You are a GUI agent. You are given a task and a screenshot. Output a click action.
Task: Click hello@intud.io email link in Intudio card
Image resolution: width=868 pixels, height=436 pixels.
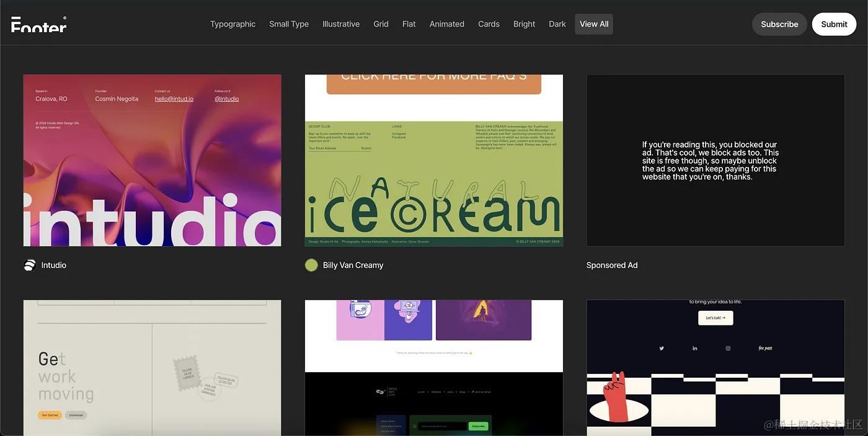[x=174, y=99]
